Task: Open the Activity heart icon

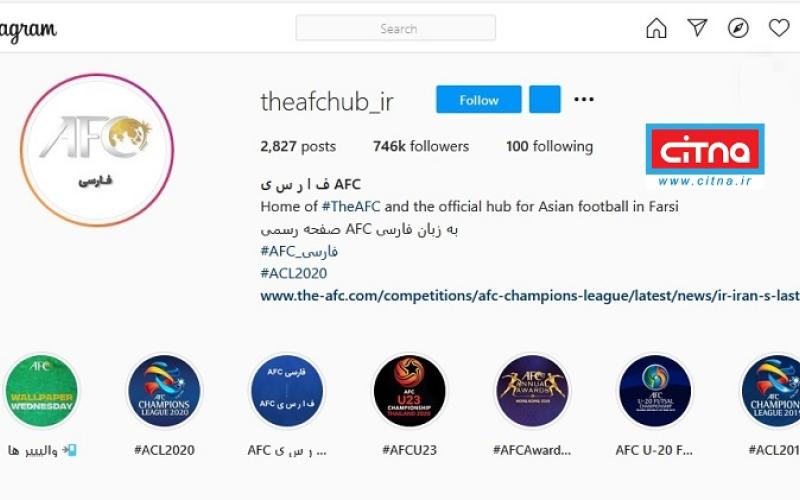Action: click(779, 28)
